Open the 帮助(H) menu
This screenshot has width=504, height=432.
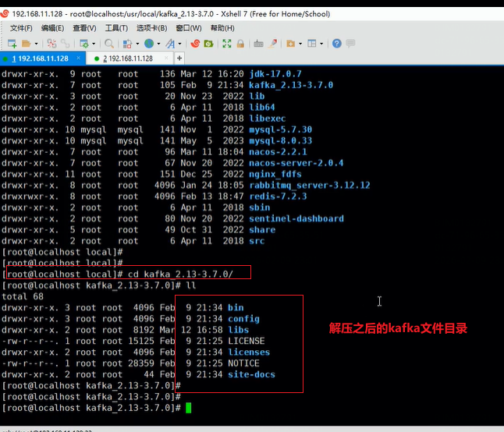(x=222, y=28)
